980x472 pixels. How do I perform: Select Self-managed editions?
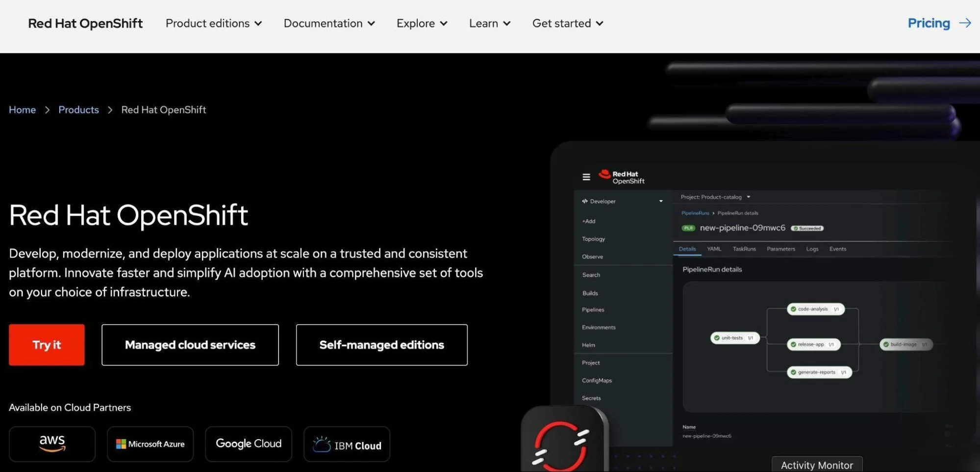381,344
